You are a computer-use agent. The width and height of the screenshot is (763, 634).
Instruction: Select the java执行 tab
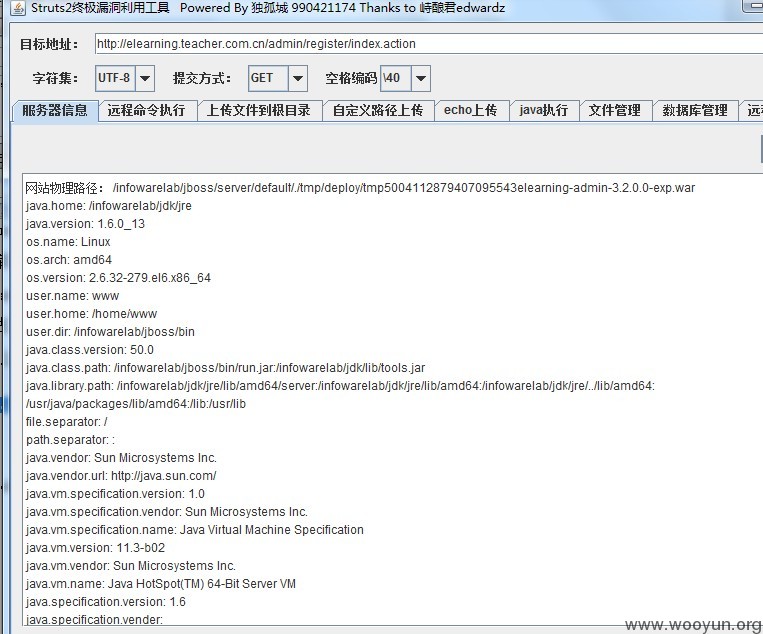544,110
